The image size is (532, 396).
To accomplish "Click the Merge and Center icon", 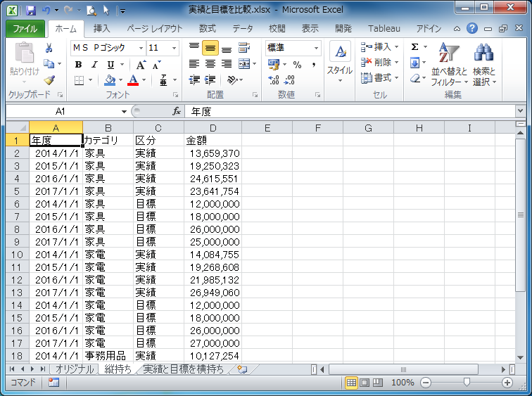I will pos(243,64).
